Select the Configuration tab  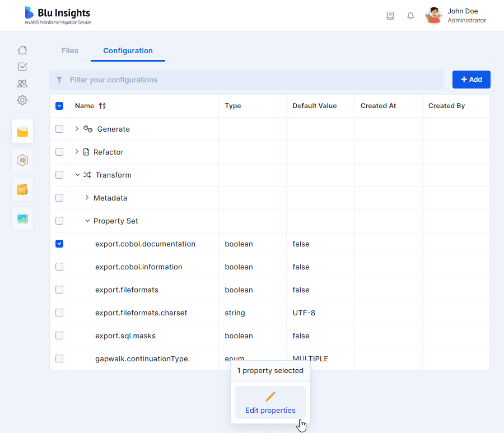coord(128,51)
